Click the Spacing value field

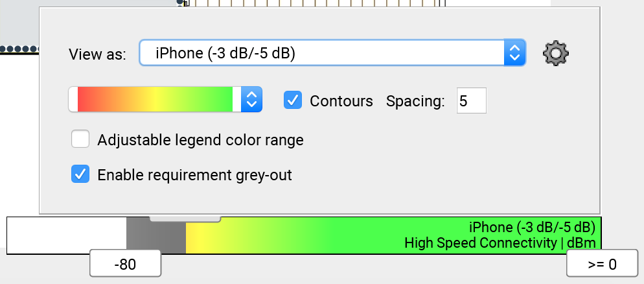coord(472,101)
